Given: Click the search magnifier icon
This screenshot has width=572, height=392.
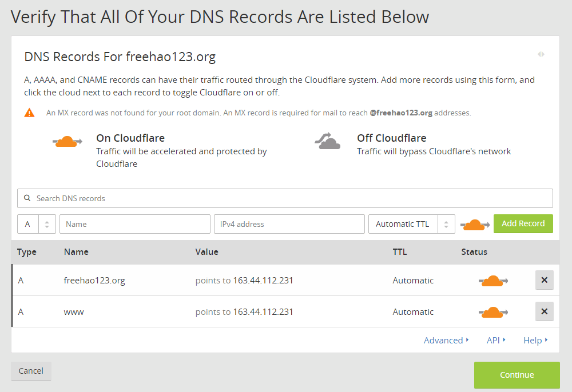Looking at the screenshot, I should point(27,198).
